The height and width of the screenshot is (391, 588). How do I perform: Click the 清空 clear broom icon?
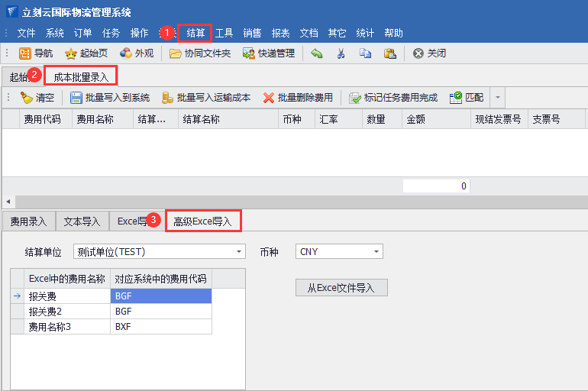(x=27, y=98)
